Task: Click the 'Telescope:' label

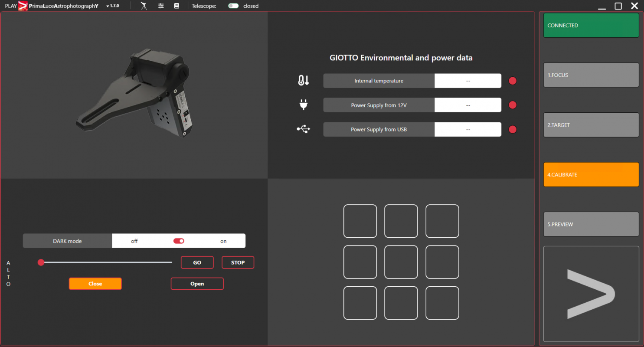Action: (204, 6)
